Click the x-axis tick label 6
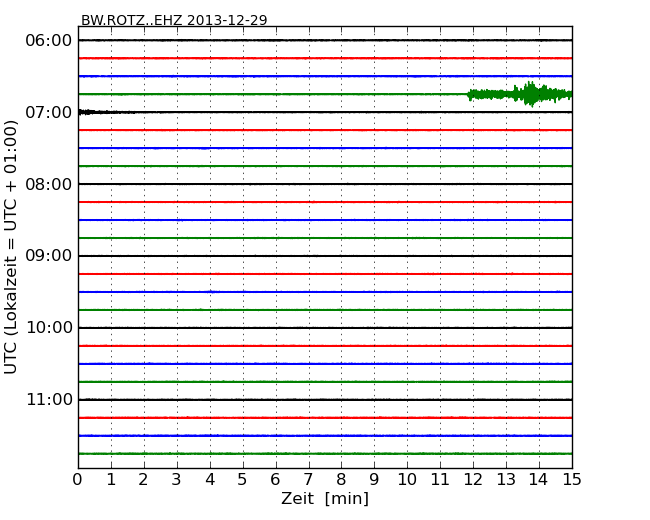The image size is (650, 520). click(275, 480)
